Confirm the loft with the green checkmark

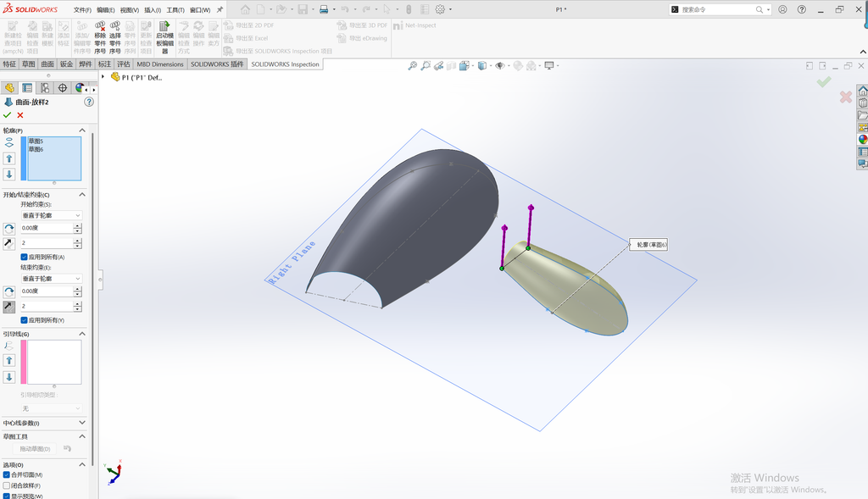(7, 115)
